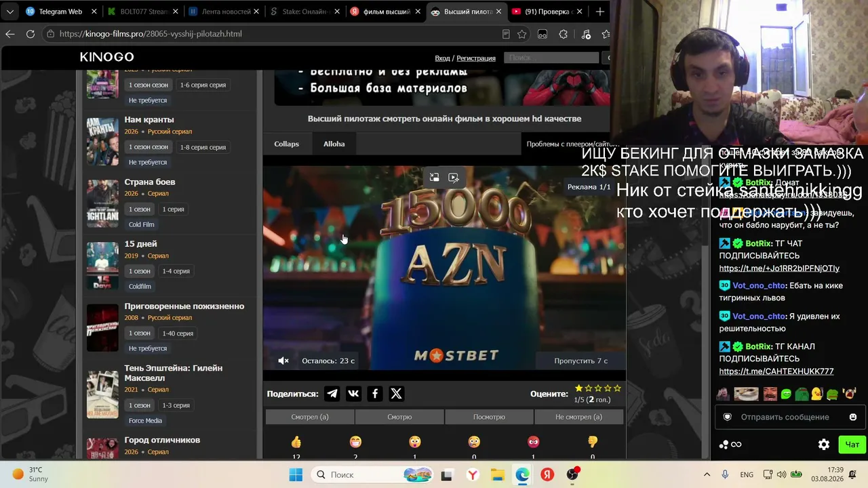
Task: React with the angry red emoji
Action: [x=534, y=442]
